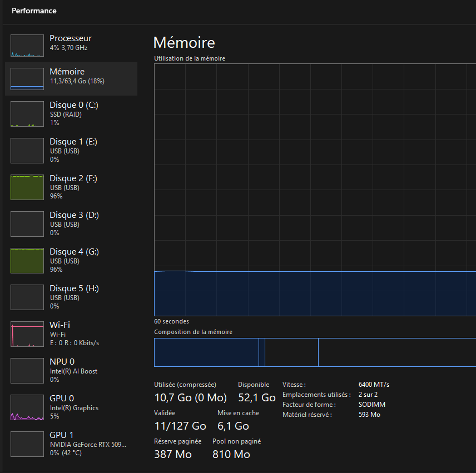Click the free segment of memory composition
476x473 pixels.
click(x=397, y=352)
